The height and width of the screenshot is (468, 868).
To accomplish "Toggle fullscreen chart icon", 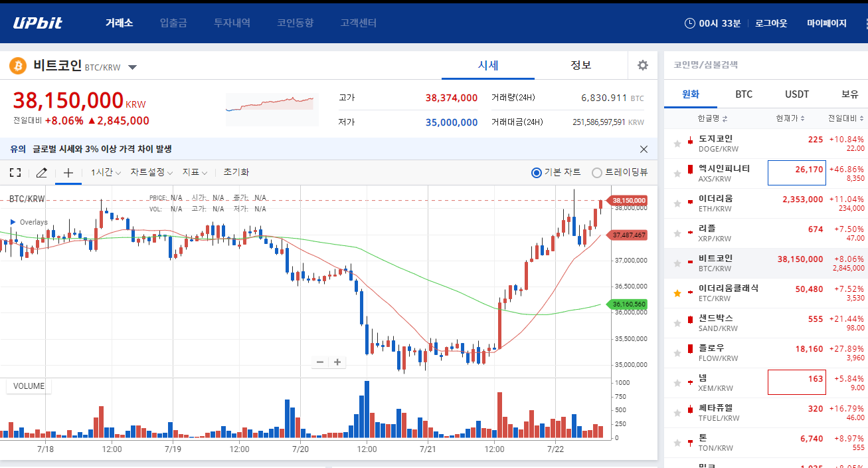I will coord(15,172).
